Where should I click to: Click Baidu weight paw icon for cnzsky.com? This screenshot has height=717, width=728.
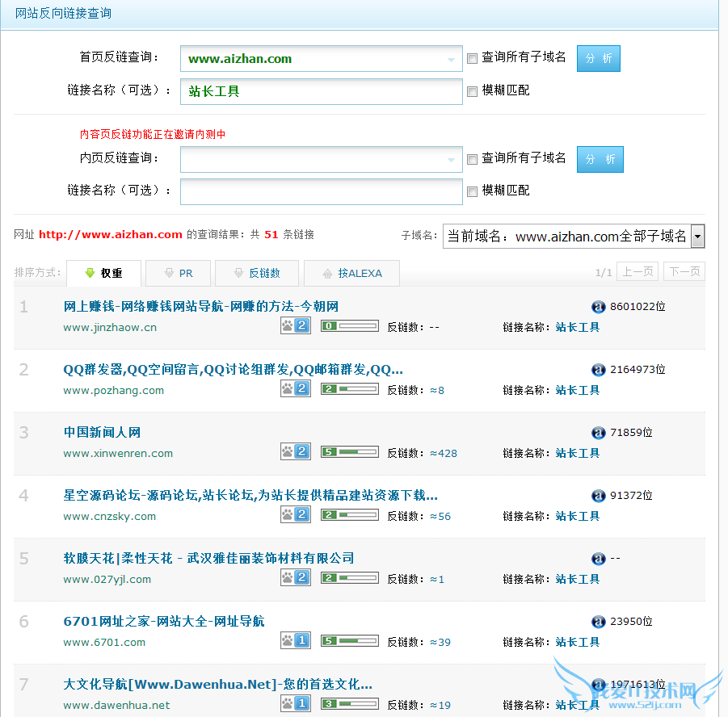(x=295, y=514)
